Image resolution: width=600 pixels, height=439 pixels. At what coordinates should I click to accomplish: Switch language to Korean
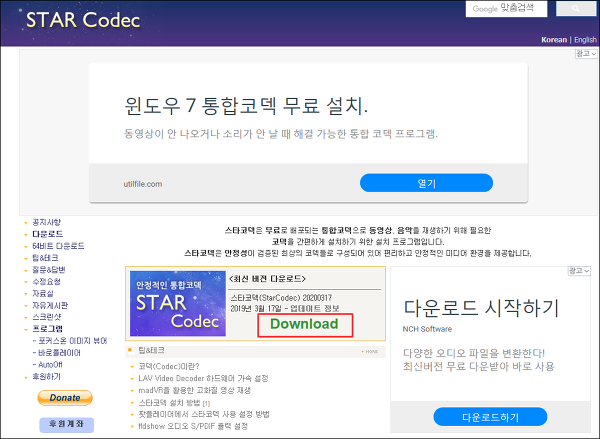coord(554,40)
